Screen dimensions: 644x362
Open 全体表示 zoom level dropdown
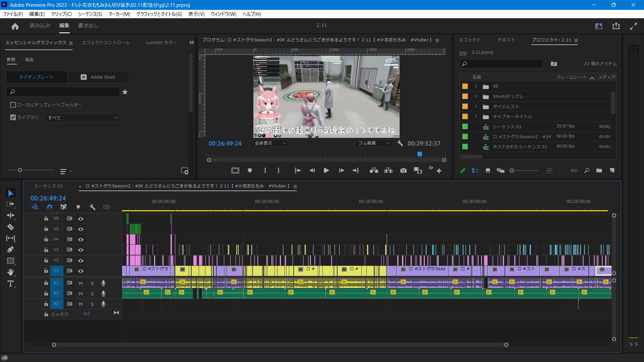pos(270,143)
